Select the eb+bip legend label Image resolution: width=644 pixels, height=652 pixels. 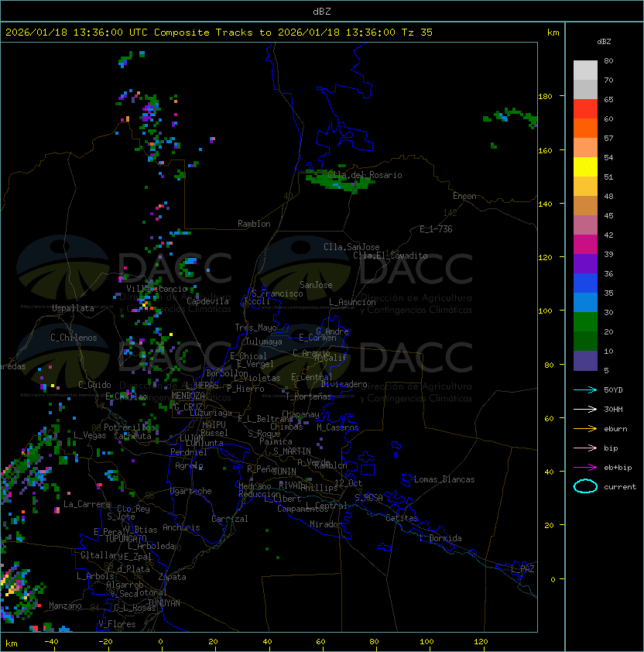618,468
